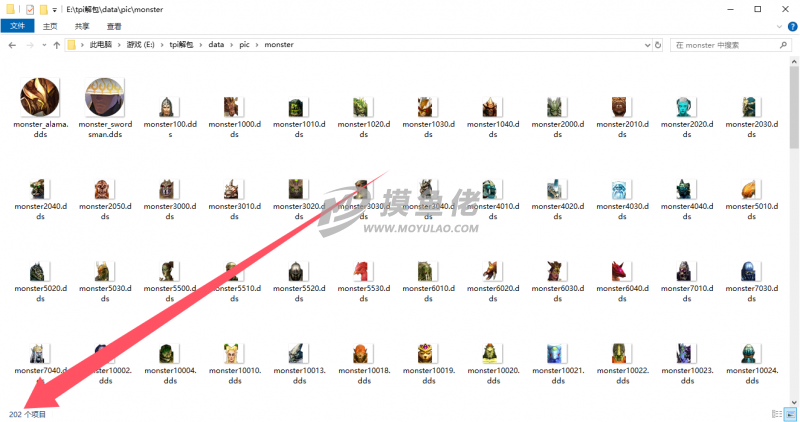Select monster1030.dds file icon
Viewport: 800px width, 422px height.
(x=426, y=107)
